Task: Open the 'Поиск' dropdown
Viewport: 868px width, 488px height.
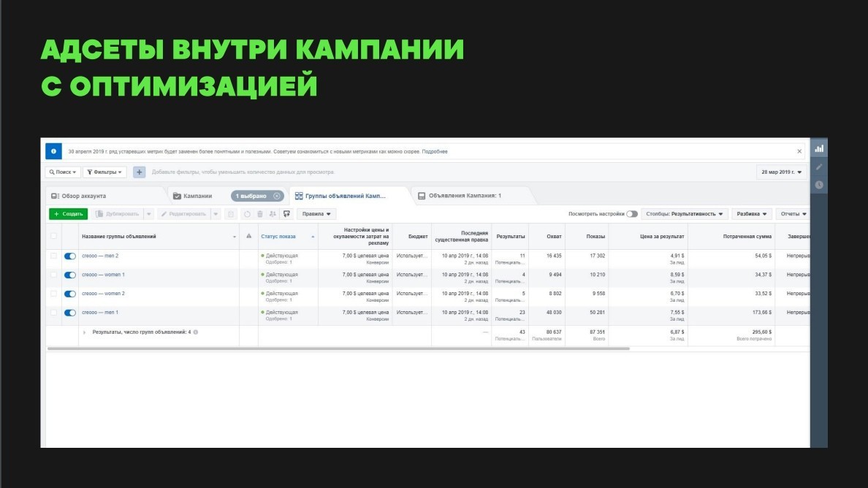Action: click(63, 172)
